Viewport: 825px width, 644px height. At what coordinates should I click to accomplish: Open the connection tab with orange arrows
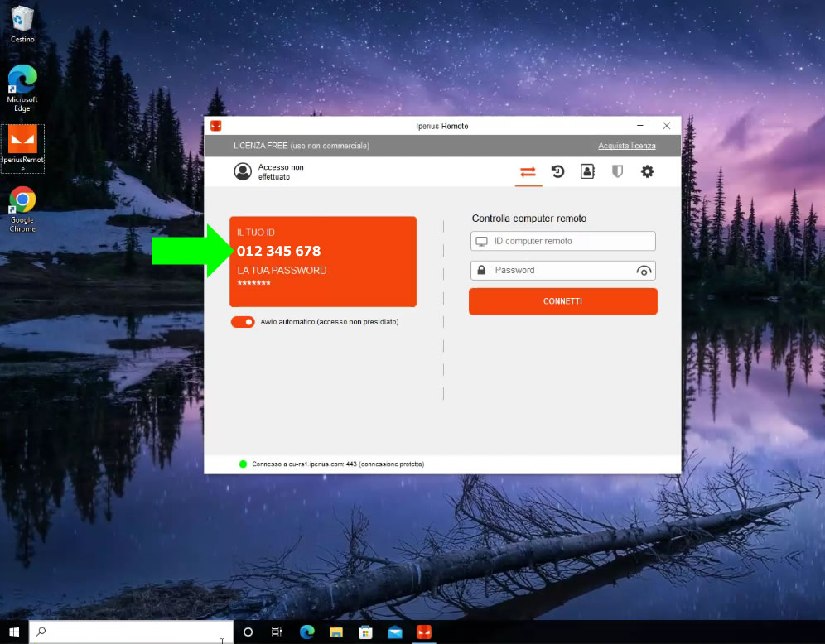coord(528,172)
